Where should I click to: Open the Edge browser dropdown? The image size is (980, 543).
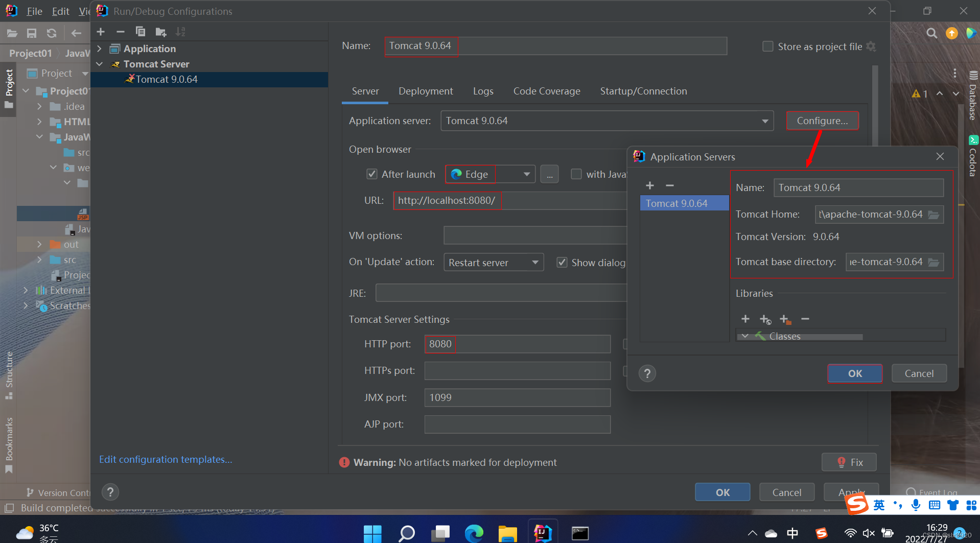pos(526,174)
